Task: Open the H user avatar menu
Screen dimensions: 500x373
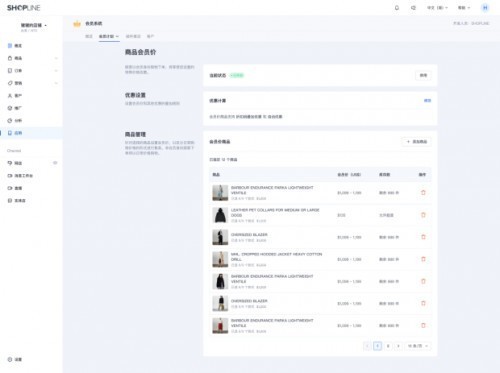Action: click(485, 8)
